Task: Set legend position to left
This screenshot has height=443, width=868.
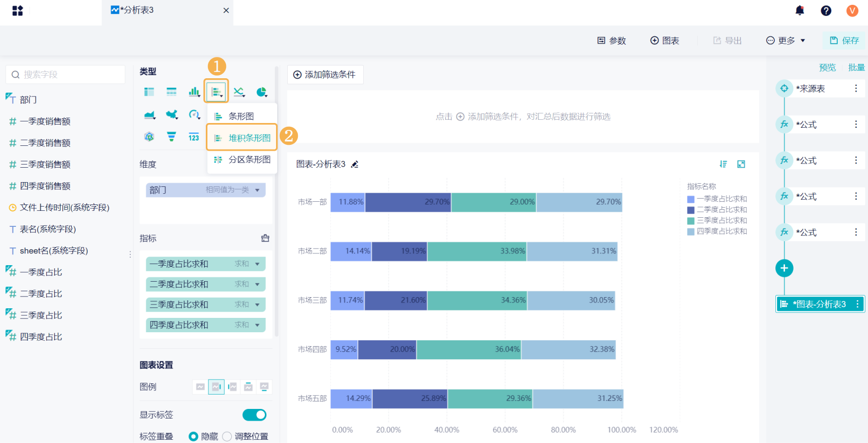Action: click(x=232, y=387)
